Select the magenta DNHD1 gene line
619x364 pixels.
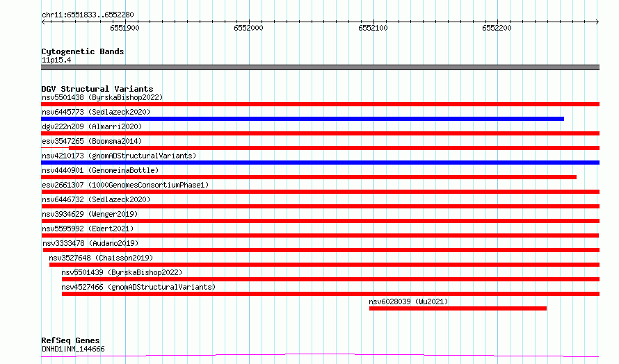pos(320,356)
